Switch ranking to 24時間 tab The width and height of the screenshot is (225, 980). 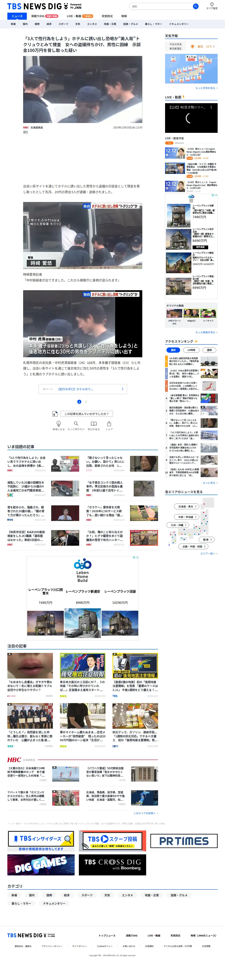[191, 350]
